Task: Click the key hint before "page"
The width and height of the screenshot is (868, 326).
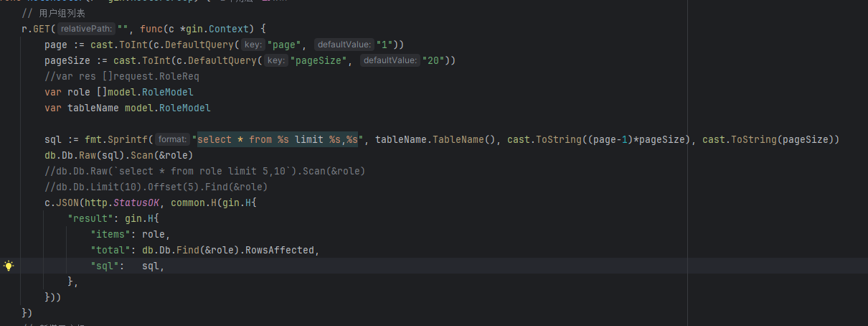Action: pos(253,45)
